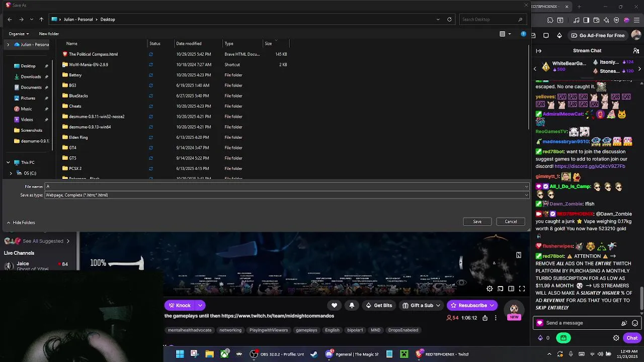Toggle Brave sidebar panel icon
The height and width of the screenshot is (362, 644).
pyautogui.click(x=586, y=20)
